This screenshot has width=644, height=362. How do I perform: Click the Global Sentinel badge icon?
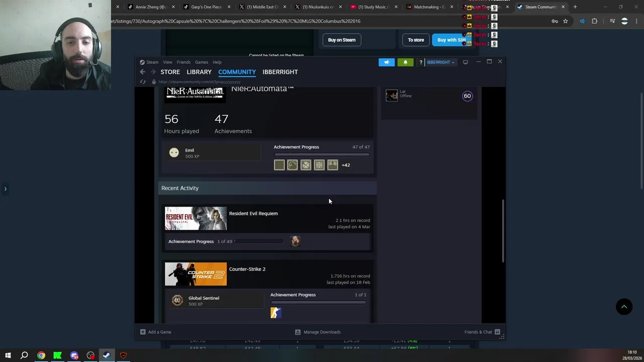click(177, 301)
